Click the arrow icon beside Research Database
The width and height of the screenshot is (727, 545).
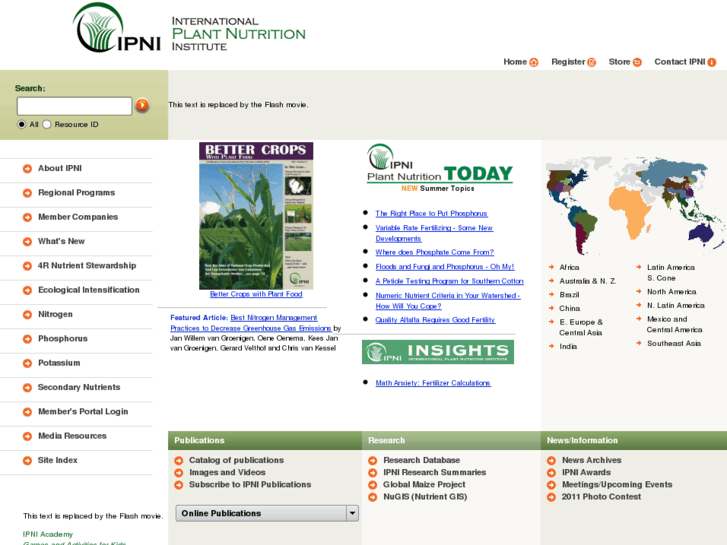click(372, 461)
